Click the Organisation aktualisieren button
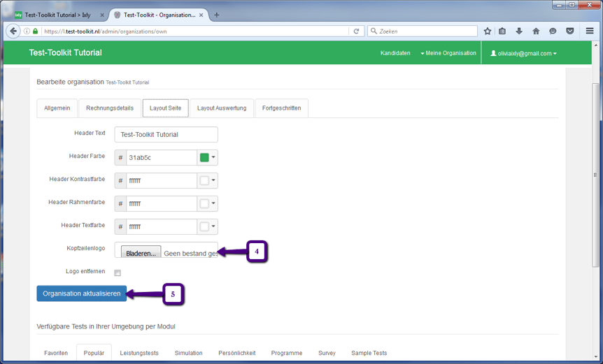Image resolution: width=603 pixels, height=364 pixels. pos(82,293)
